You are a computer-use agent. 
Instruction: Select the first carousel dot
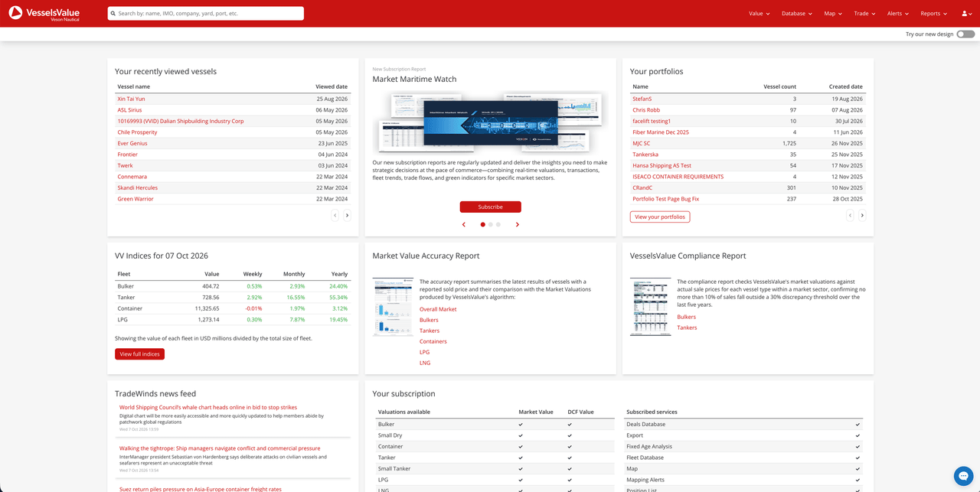(x=482, y=224)
